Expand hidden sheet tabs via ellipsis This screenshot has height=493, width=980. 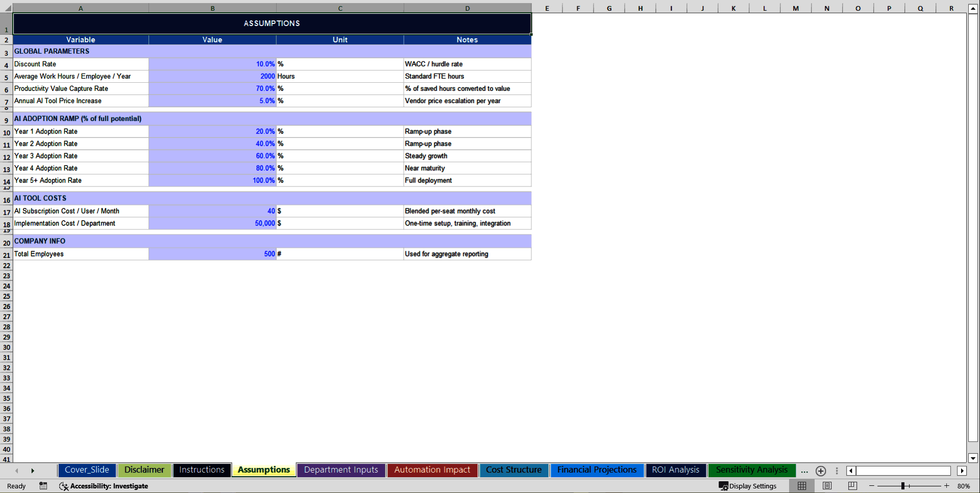click(804, 471)
